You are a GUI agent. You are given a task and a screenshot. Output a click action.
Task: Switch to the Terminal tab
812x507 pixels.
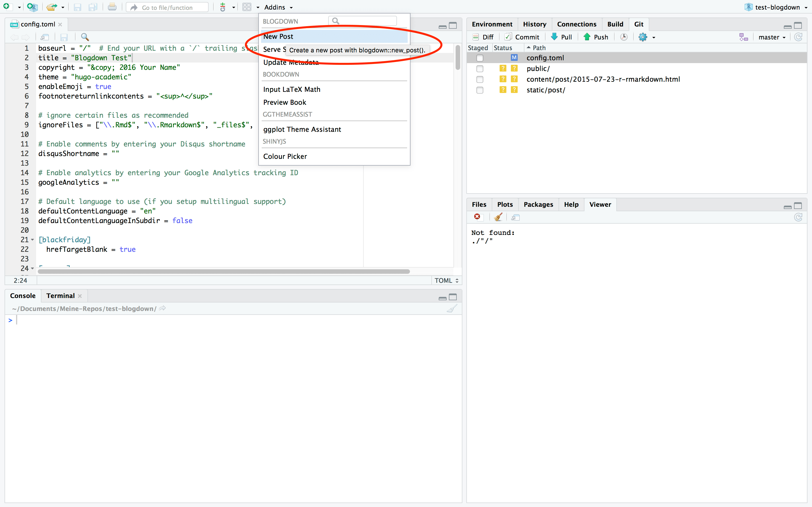point(60,296)
